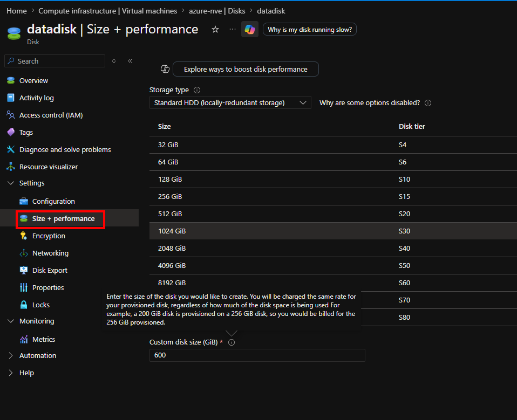Focus the sidebar Search field
This screenshot has height=420, width=517.
pos(55,61)
